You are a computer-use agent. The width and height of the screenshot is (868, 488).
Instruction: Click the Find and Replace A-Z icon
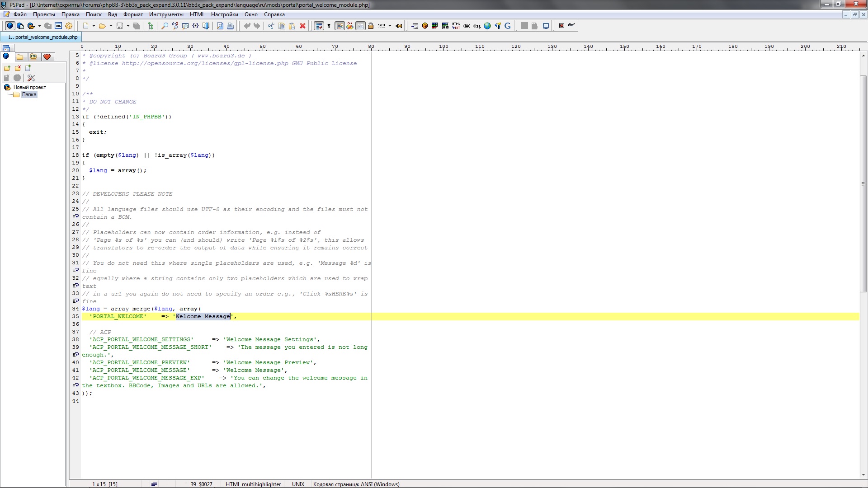(x=175, y=26)
